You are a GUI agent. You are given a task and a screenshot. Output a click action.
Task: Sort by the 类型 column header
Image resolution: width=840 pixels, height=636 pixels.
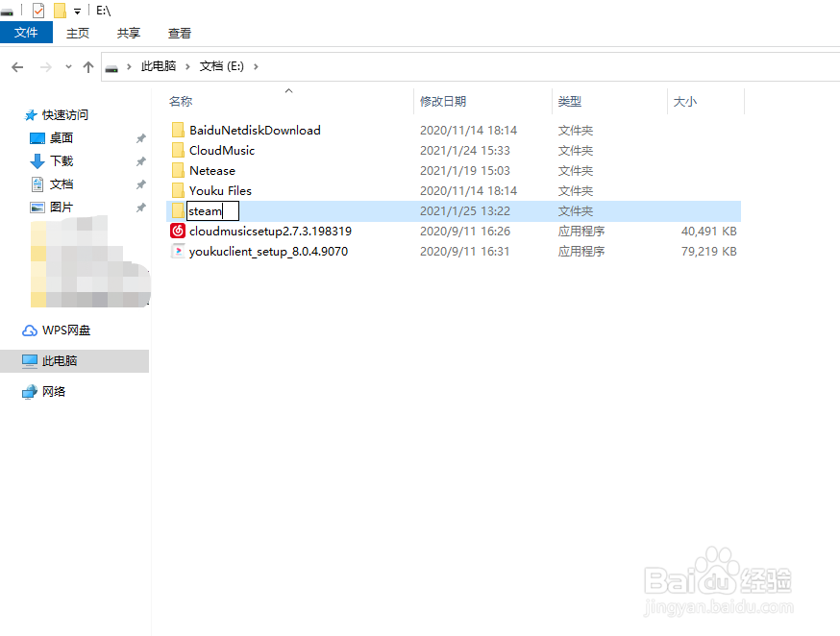coord(570,101)
